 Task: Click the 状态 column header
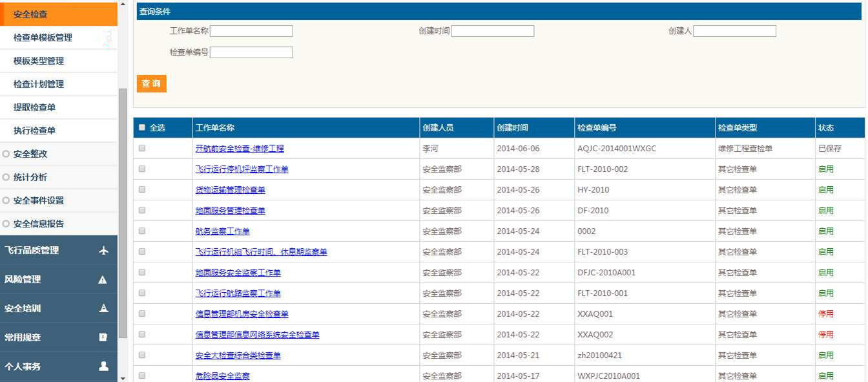(840, 128)
